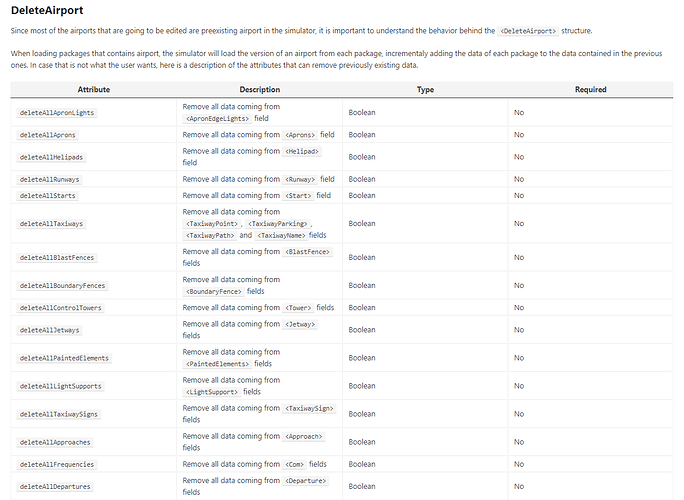Click the <BlastFence> field tag

coord(307,252)
